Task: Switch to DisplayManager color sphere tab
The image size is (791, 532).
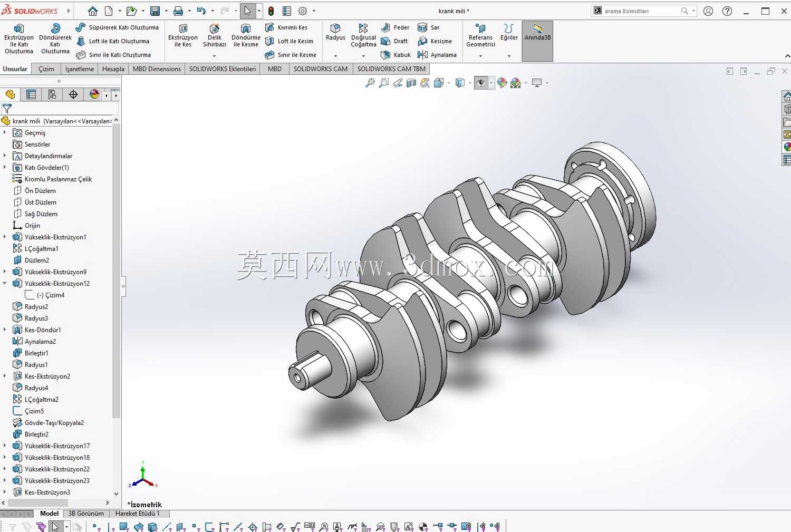Action: [94, 94]
